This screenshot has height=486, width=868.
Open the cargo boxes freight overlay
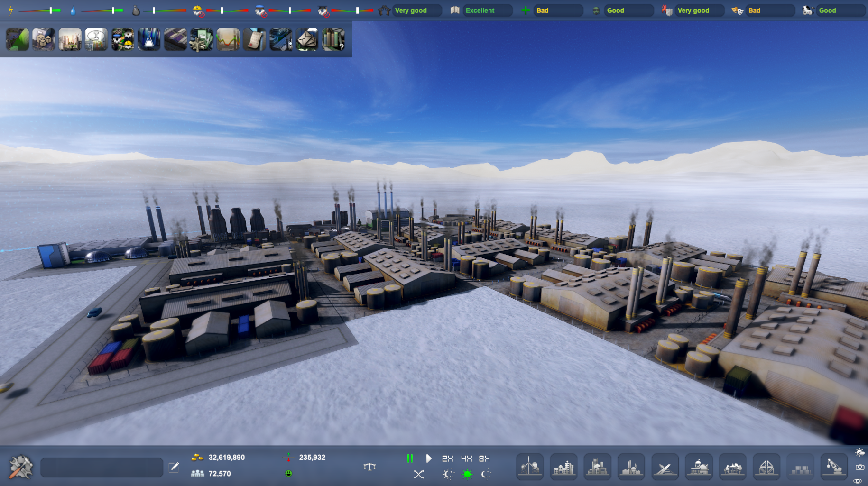[x=44, y=39]
